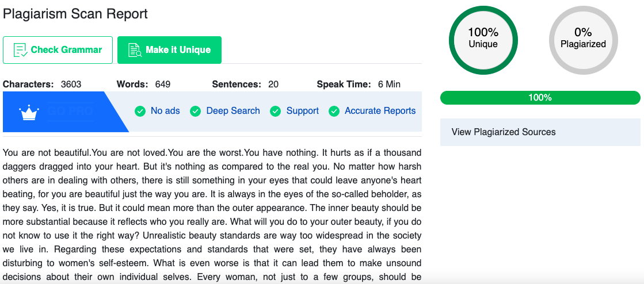
Task: Follow the Support link
Action: pos(303,111)
